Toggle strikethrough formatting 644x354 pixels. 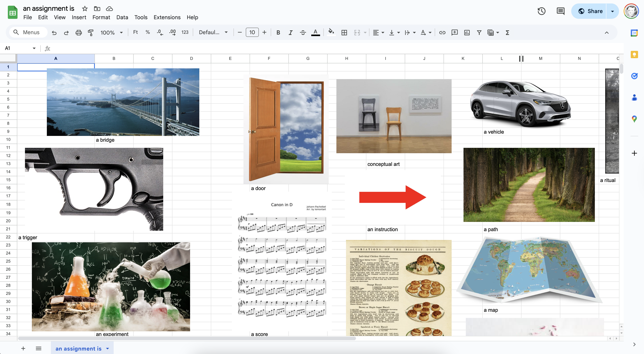[x=303, y=32]
